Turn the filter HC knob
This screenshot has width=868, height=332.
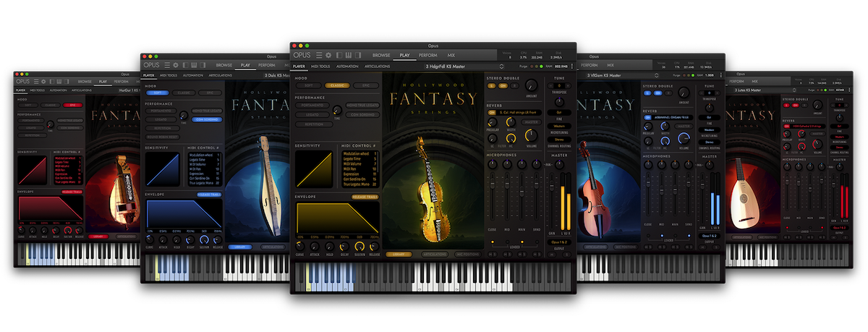[x=510, y=138]
